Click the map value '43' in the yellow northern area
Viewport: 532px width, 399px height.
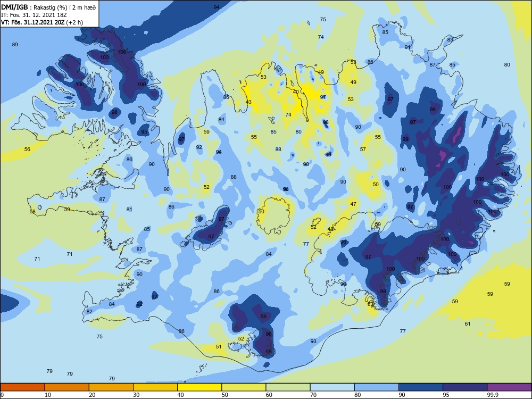click(248, 102)
